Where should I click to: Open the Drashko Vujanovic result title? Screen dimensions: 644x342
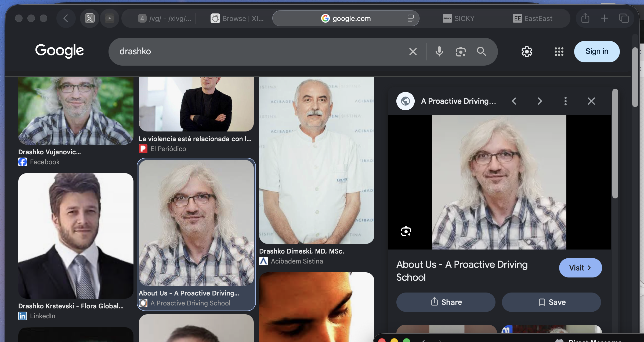click(49, 152)
